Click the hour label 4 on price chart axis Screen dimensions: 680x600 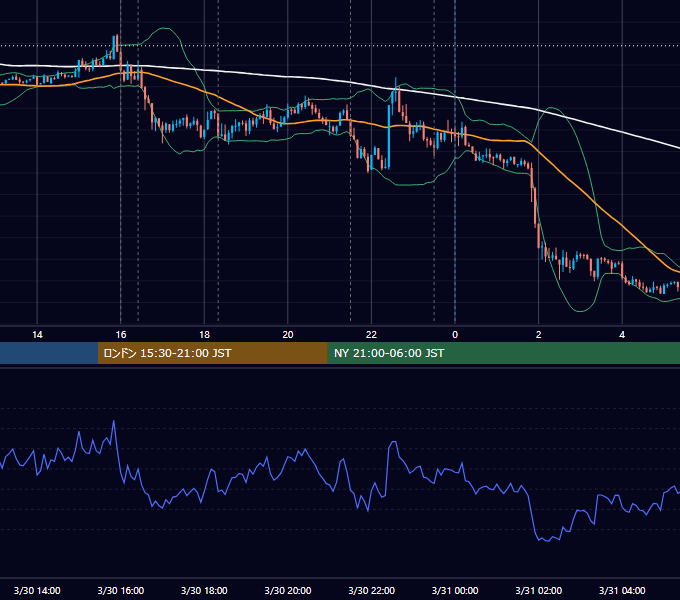coord(622,335)
